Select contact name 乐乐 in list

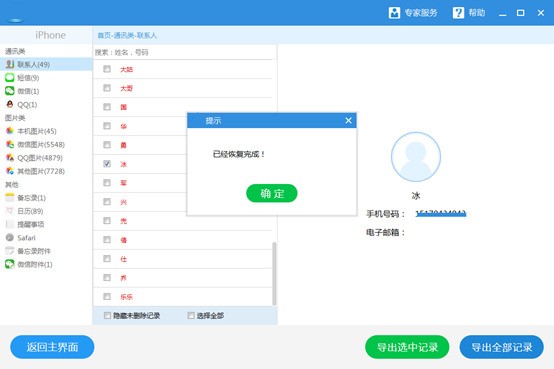click(126, 297)
